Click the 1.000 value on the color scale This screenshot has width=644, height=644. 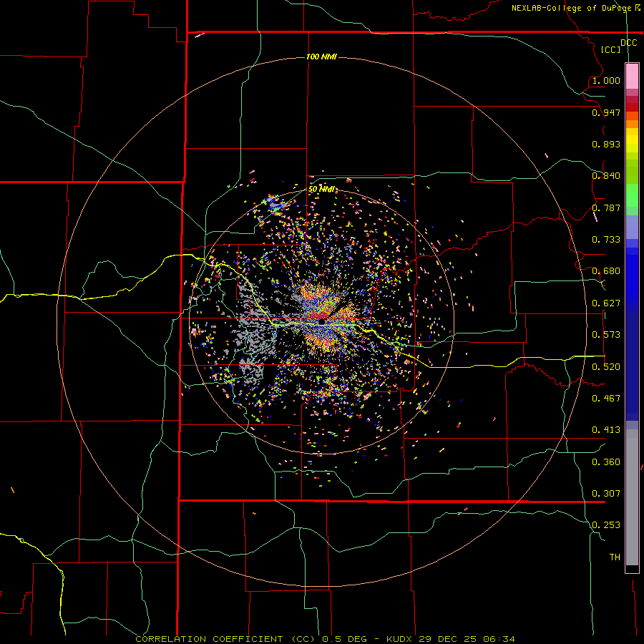tap(606, 80)
